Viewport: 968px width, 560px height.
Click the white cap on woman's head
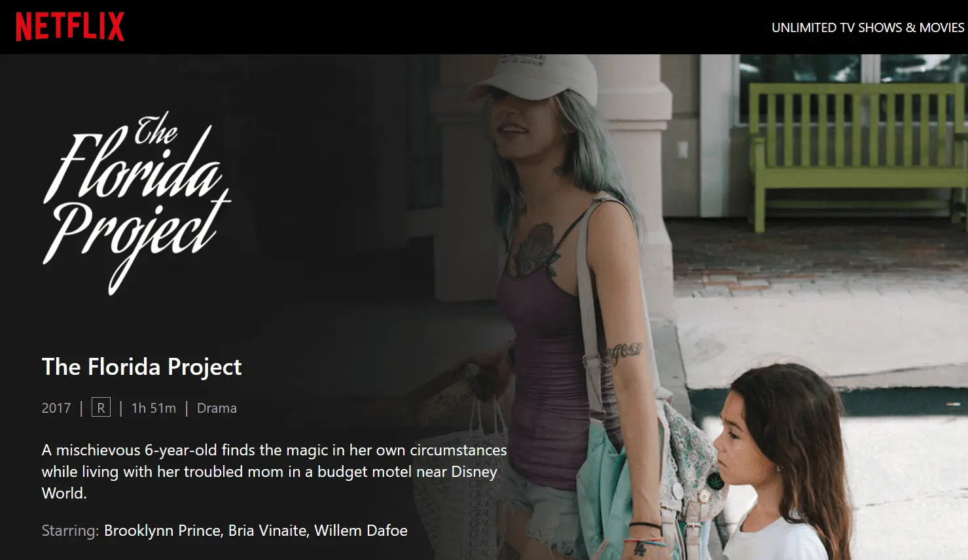pos(533,77)
